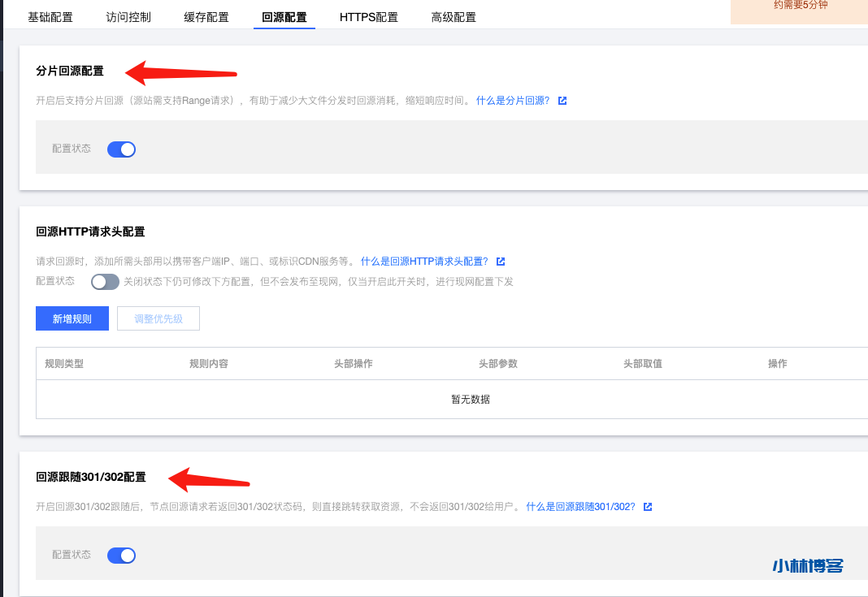Enable the 回源HTTP请求头配置 switch
Screen dimensions: 868x597
pos(105,280)
